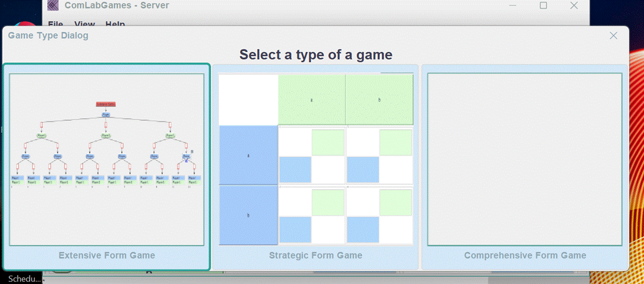Click the Extensive Form Game label
The image size is (644, 284).
tap(107, 256)
